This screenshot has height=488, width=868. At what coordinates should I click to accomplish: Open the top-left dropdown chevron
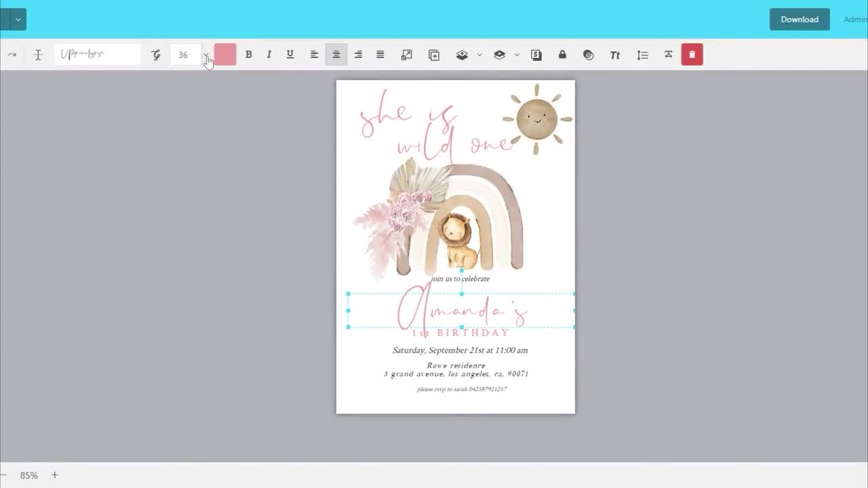(x=18, y=19)
